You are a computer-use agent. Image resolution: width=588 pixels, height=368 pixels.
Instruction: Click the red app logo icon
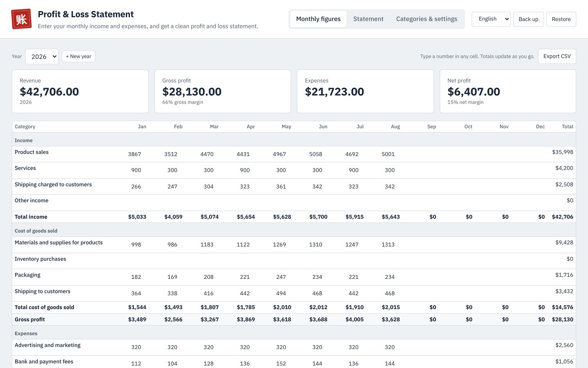(21, 19)
